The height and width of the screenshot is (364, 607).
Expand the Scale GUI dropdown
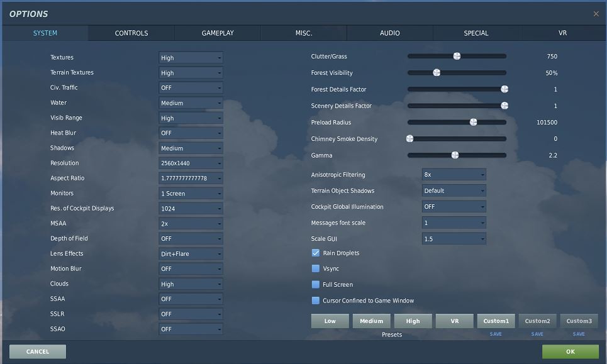click(454, 239)
